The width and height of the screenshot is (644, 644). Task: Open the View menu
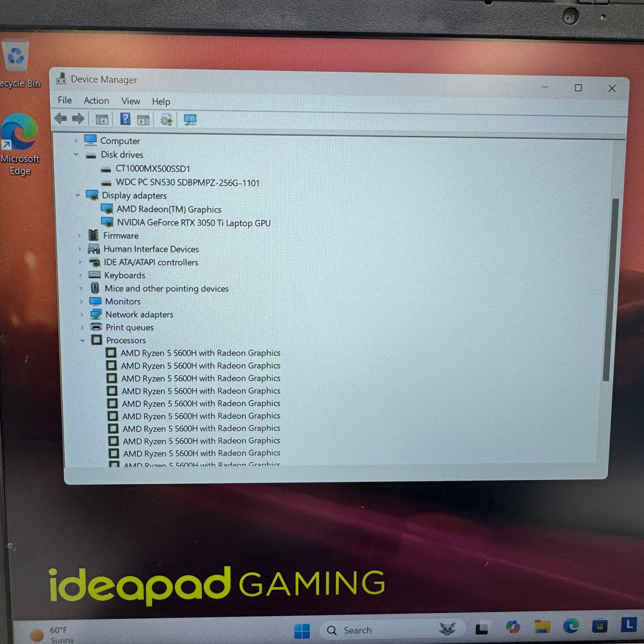click(130, 101)
